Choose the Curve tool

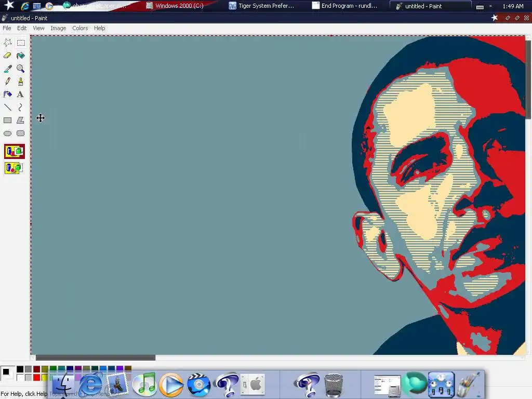[21, 107]
